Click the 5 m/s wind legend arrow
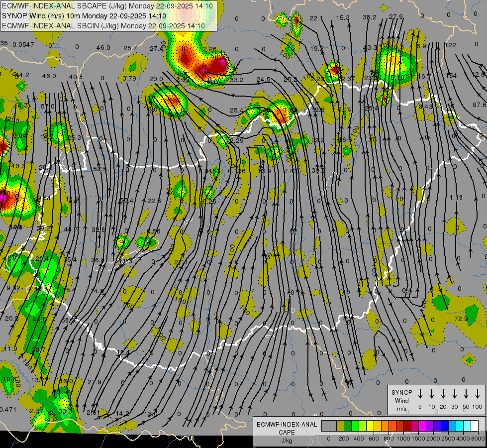 [420, 394]
